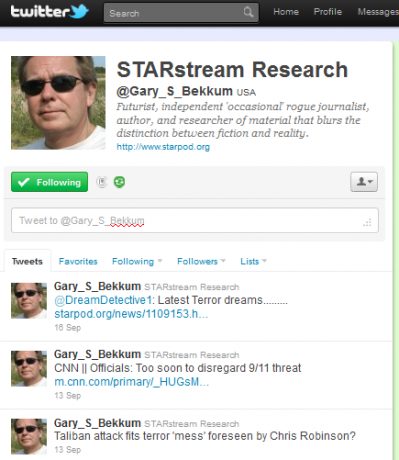Click the resize grip in the tweet box
399x460 pixels.
click(367, 223)
